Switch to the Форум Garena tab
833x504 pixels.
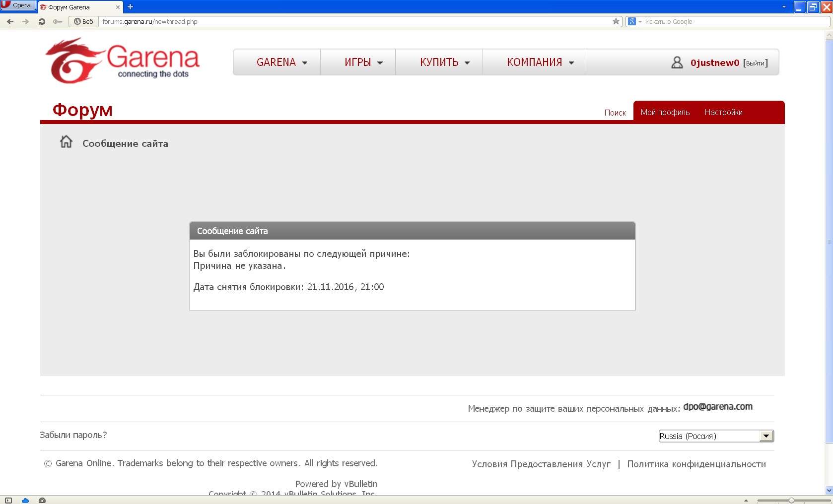tap(79, 7)
